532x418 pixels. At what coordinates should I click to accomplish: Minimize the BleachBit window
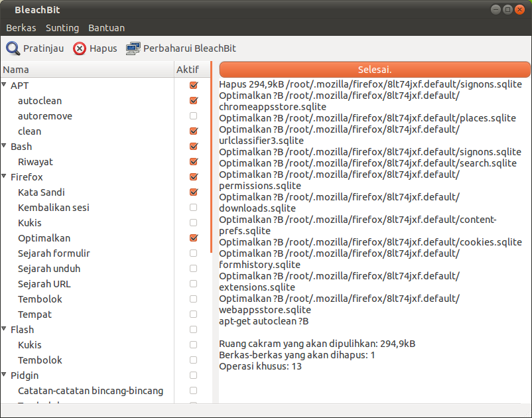point(496,9)
